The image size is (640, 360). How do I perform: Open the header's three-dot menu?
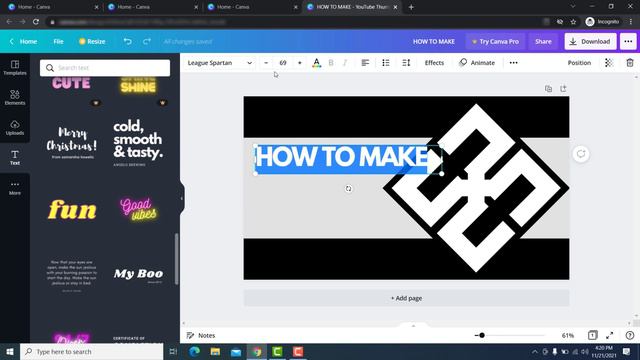(x=628, y=41)
